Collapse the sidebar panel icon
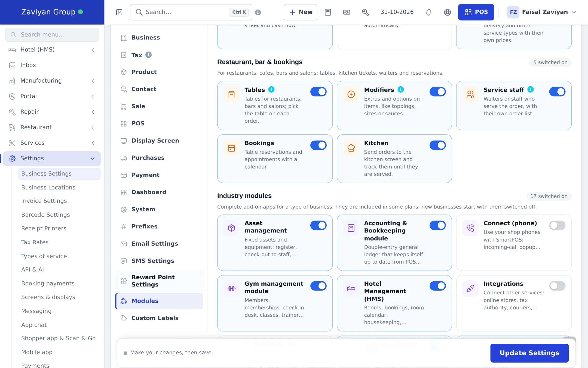Screen dimensions: 588x368 [119, 12]
